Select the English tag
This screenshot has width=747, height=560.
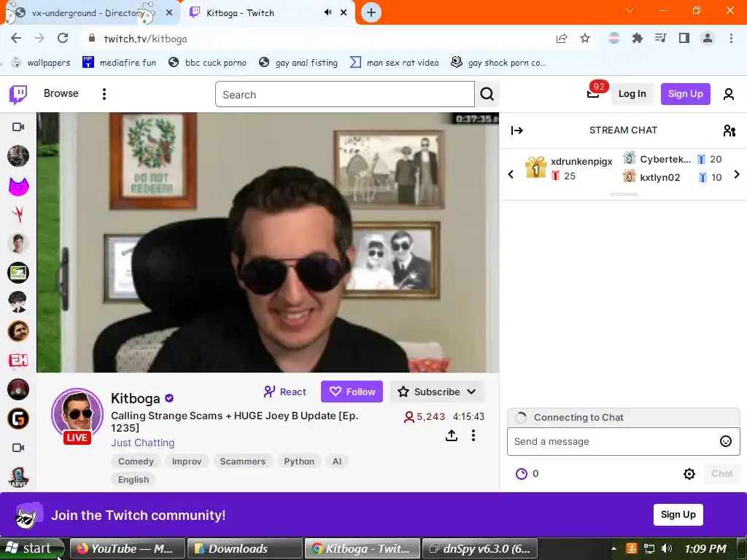click(x=133, y=480)
